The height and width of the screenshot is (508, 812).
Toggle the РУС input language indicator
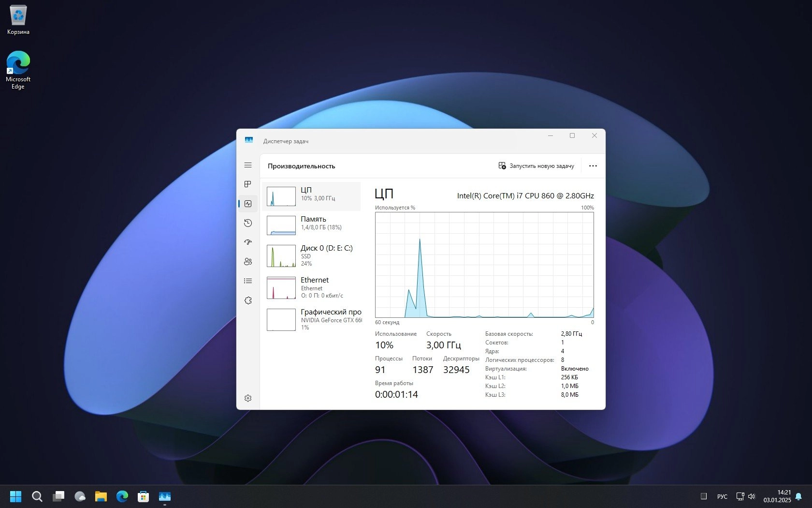coord(722,496)
